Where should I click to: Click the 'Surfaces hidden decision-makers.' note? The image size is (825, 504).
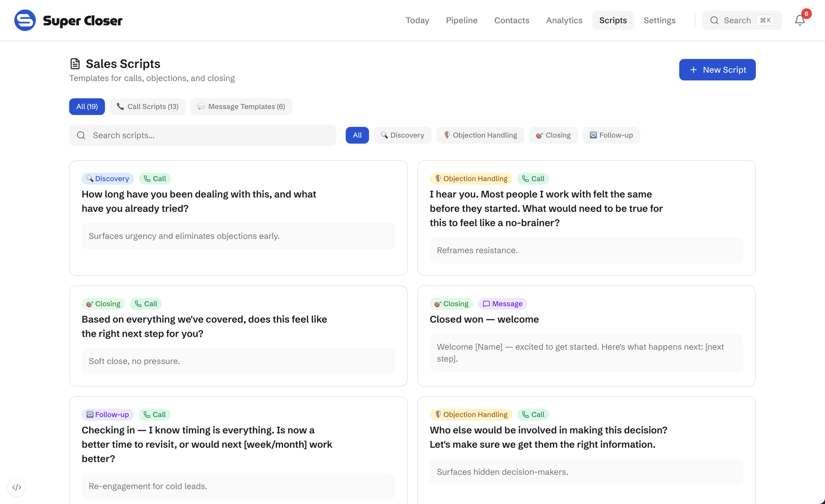586,472
